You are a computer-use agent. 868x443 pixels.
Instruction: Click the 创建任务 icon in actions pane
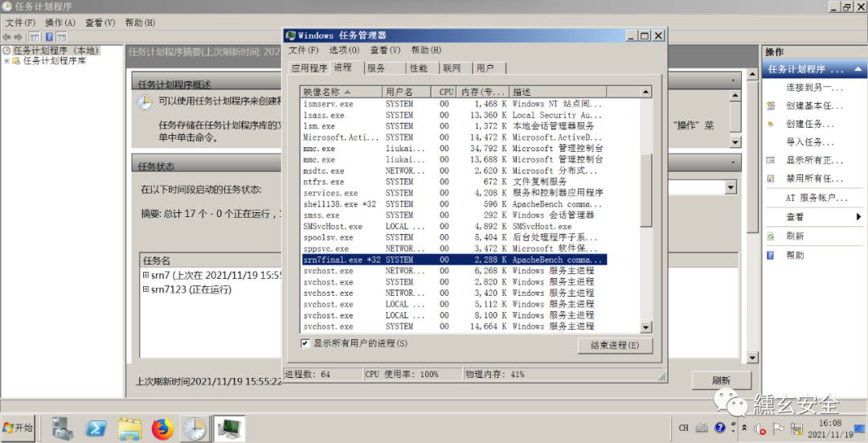point(771,124)
